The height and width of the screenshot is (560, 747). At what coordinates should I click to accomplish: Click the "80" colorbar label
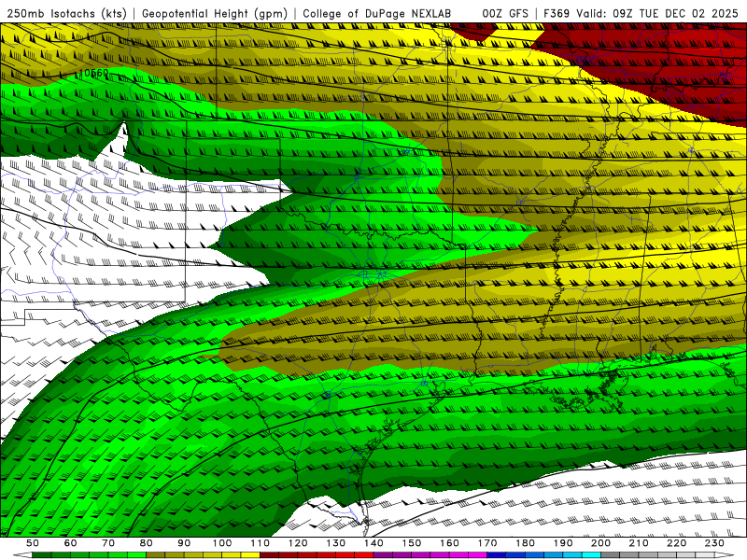coord(147,543)
